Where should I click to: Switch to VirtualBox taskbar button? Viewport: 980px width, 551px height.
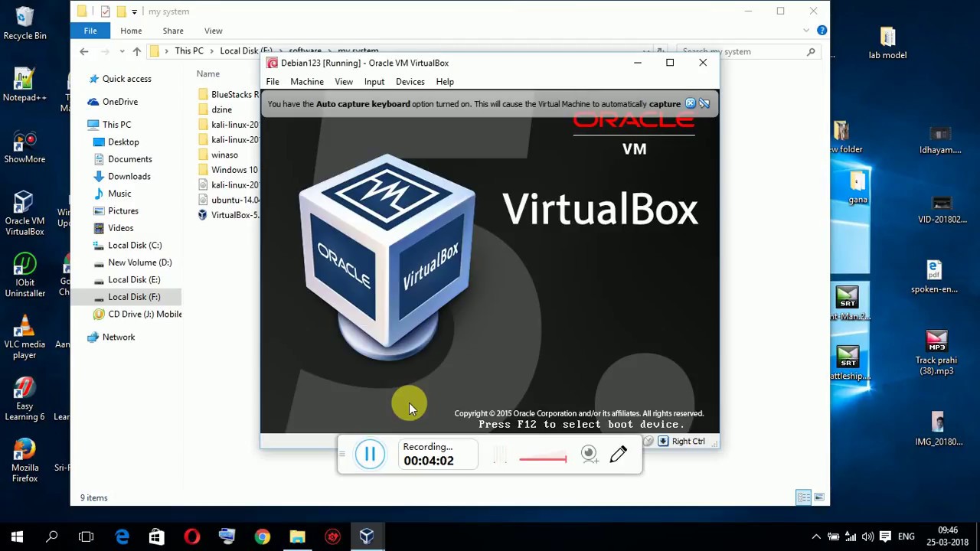tap(367, 536)
